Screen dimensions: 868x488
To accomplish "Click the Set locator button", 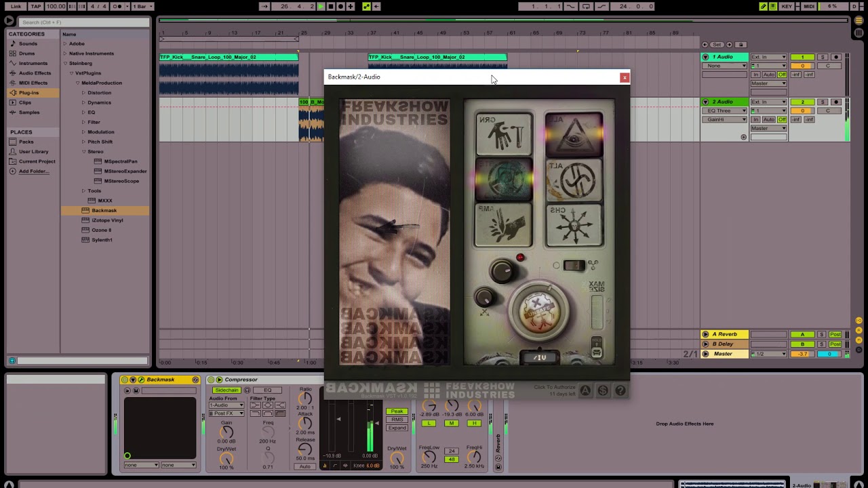I will click(x=717, y=45).
